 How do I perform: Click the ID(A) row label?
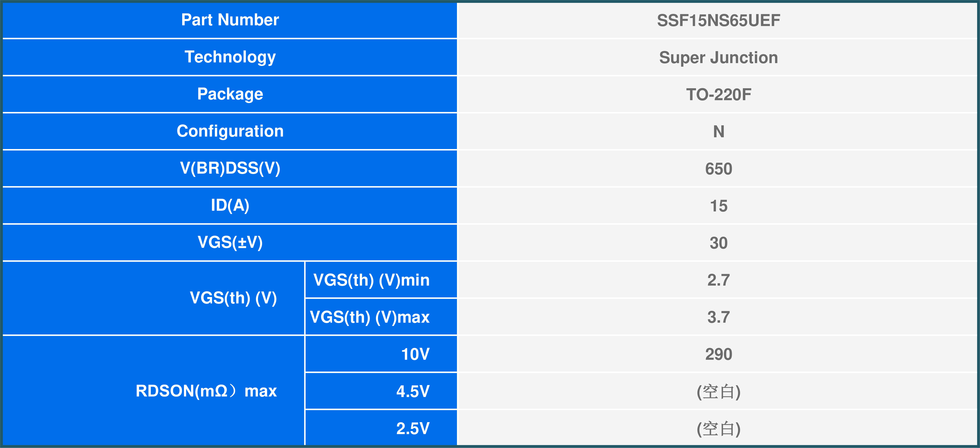coord(230,205)
